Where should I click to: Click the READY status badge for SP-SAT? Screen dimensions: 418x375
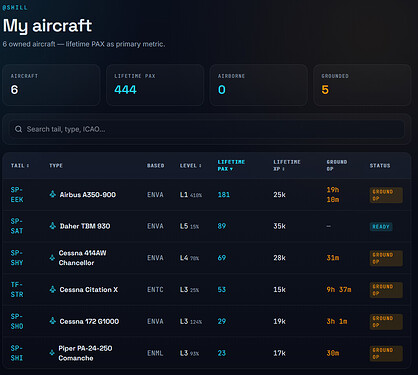[x=381, y=227]
